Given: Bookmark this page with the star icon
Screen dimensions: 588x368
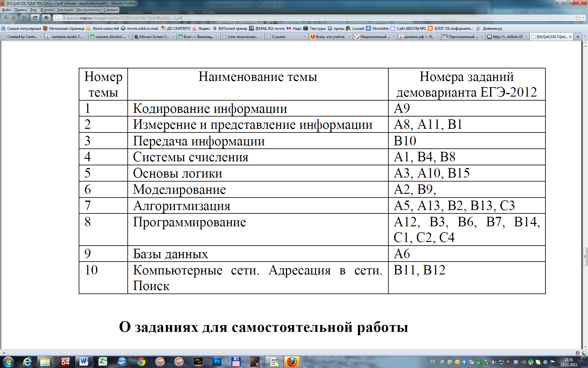Looking at the screenshot, I should click(578, 18).
